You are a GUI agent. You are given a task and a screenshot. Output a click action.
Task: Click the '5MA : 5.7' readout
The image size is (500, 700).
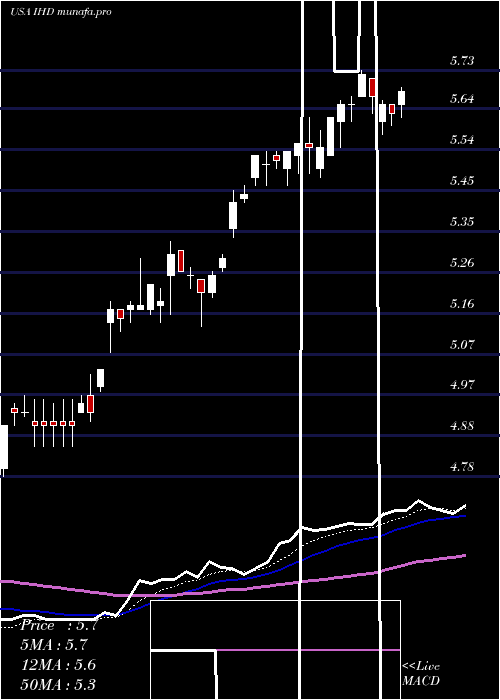[x=54, y=645]
